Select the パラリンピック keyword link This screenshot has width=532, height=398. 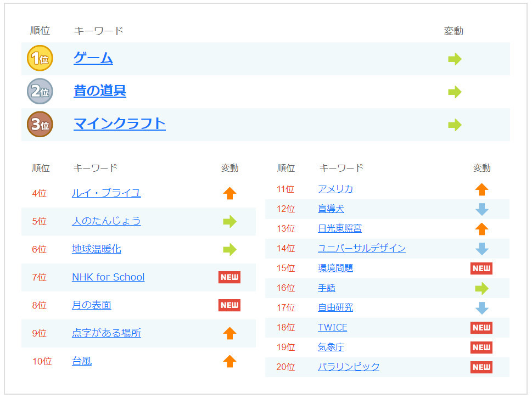pyautogui.click(x=349, y=367)
